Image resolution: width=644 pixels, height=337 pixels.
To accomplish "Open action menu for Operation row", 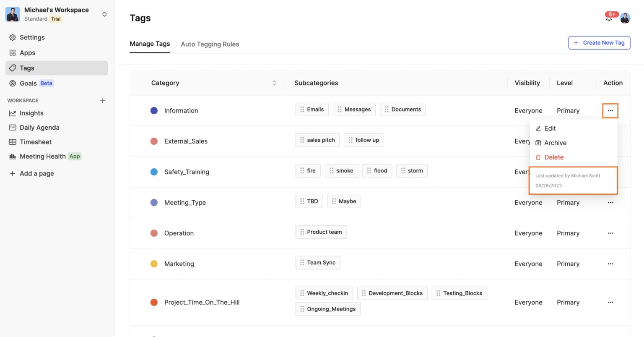I will [610, 233].
